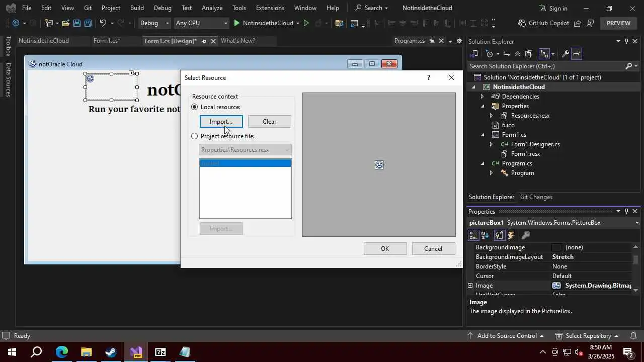Click the send feedback icon

point(590,23)
